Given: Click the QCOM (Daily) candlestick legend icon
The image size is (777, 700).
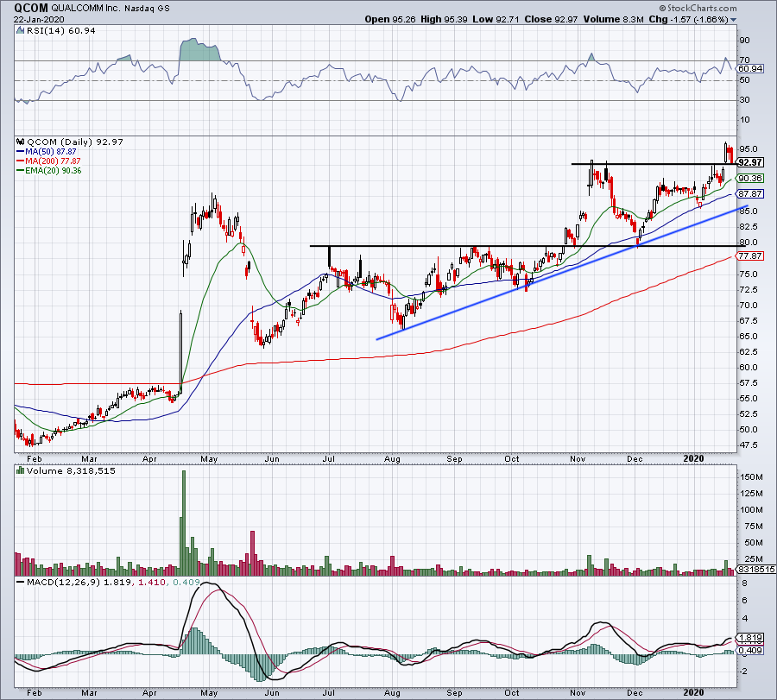Looking at the screenshot, I should (x=21, y=142).
